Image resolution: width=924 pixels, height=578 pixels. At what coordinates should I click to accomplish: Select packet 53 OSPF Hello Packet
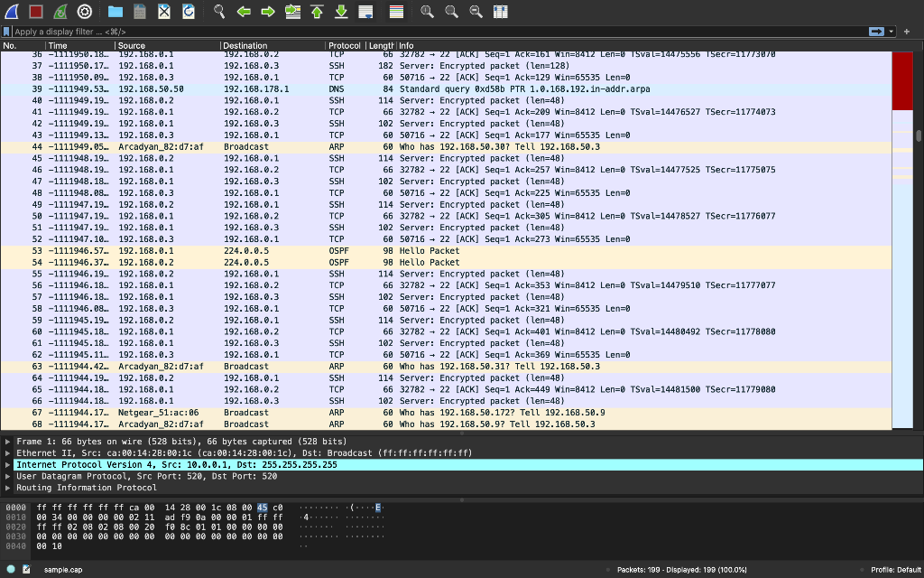pyautogui.click(x=446, y=251)
